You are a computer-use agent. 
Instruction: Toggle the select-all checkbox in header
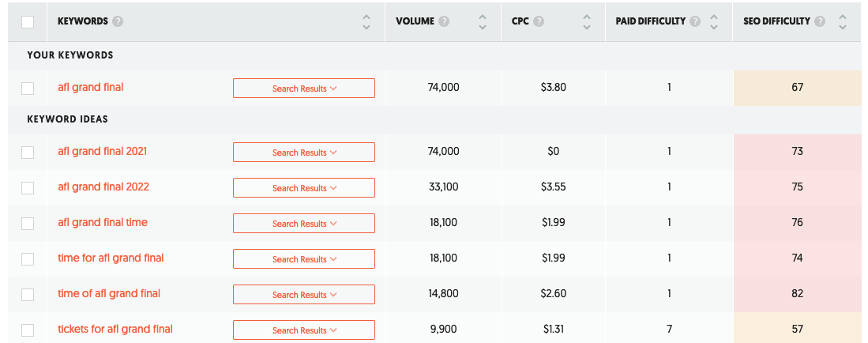point(28,22)
